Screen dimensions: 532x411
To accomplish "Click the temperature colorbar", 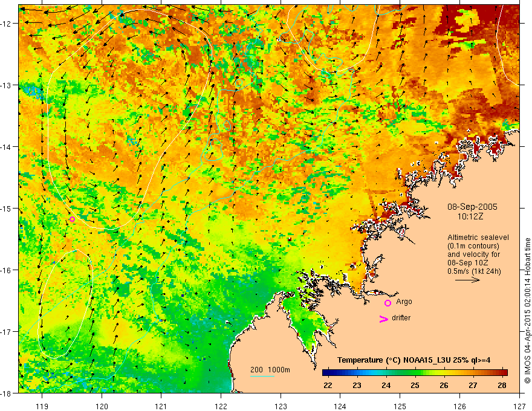I will 415,372.
